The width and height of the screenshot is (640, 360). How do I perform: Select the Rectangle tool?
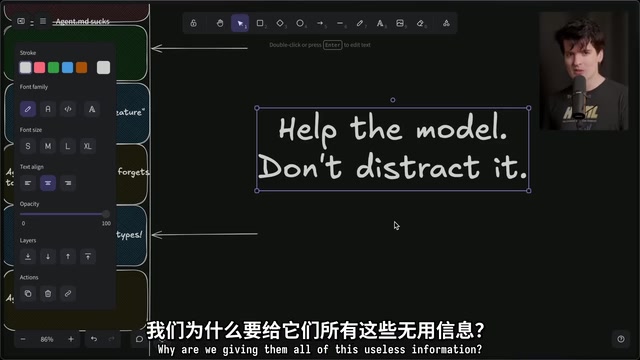[260, 23]
